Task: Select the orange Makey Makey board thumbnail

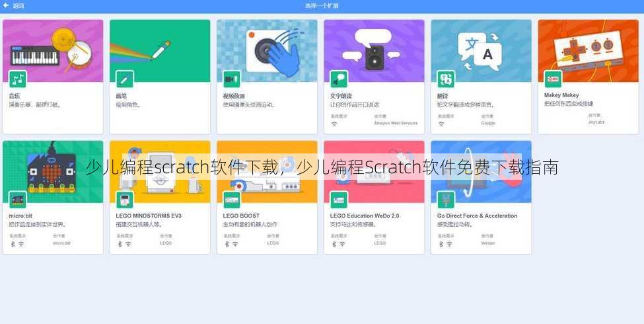Action: pos(588,50)
